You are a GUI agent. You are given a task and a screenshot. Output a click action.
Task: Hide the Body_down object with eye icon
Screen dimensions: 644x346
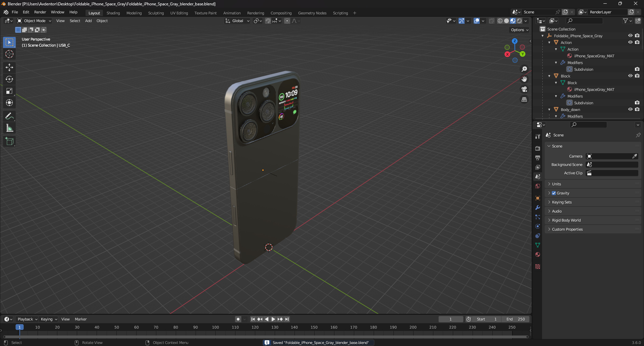630,109
